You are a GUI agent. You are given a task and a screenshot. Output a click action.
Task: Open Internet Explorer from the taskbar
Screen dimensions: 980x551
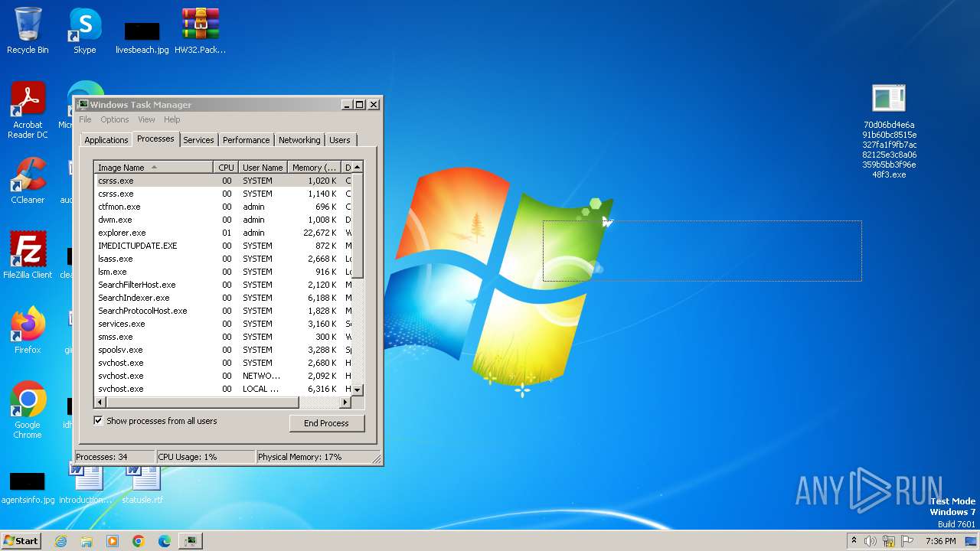tap(60, 541)
